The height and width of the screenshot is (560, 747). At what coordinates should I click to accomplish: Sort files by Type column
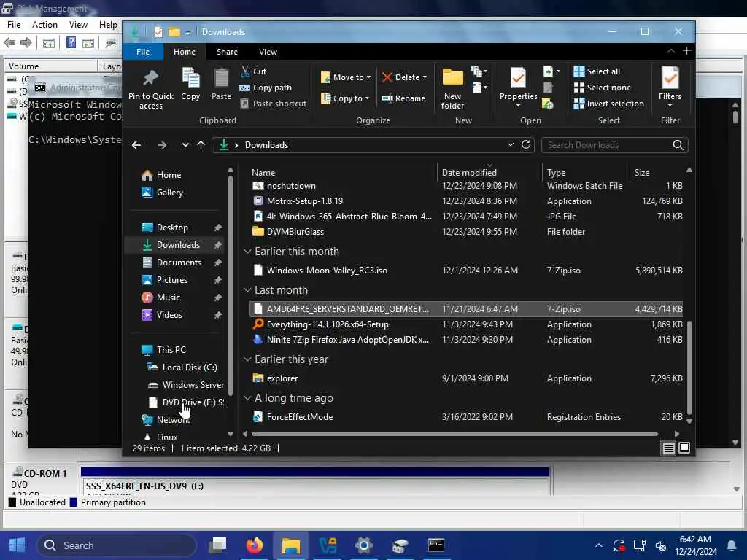pyautogui.click(x=586, y=172)
